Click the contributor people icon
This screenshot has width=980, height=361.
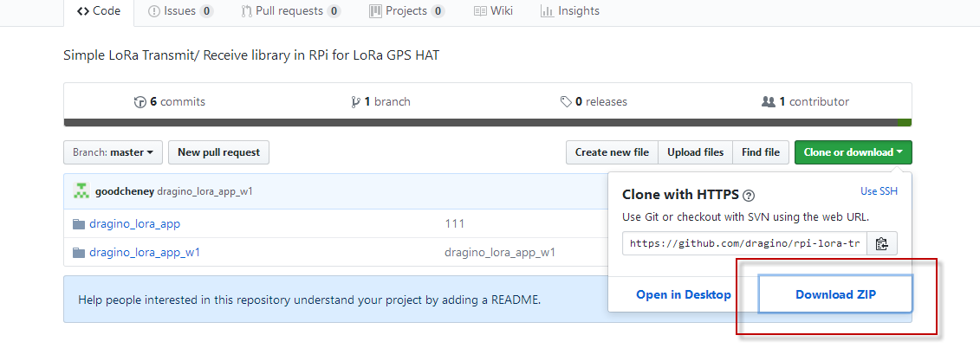(x=769, y=102)
